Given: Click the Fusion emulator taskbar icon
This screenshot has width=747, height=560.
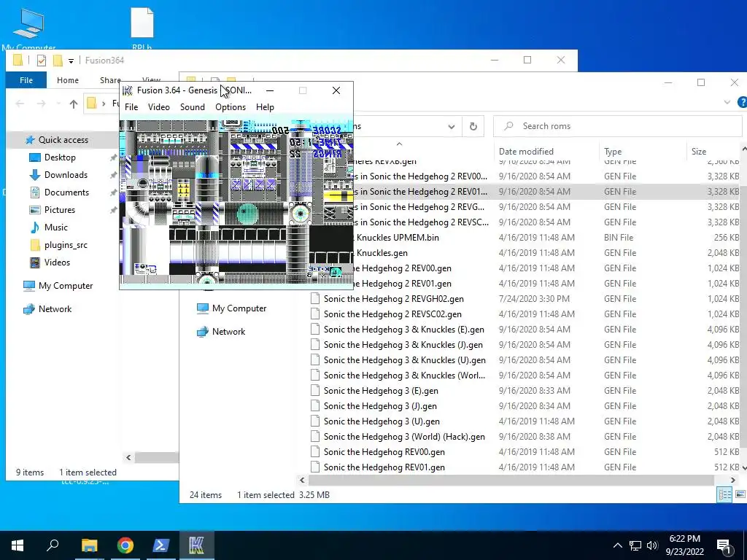Looking at the screenshot, I should tap(196, 545).
